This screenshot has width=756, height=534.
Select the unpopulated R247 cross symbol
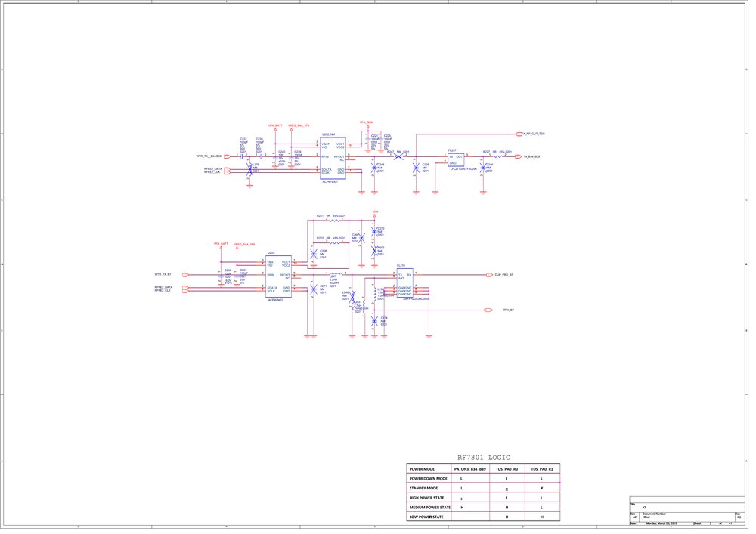tap(398, 156)
